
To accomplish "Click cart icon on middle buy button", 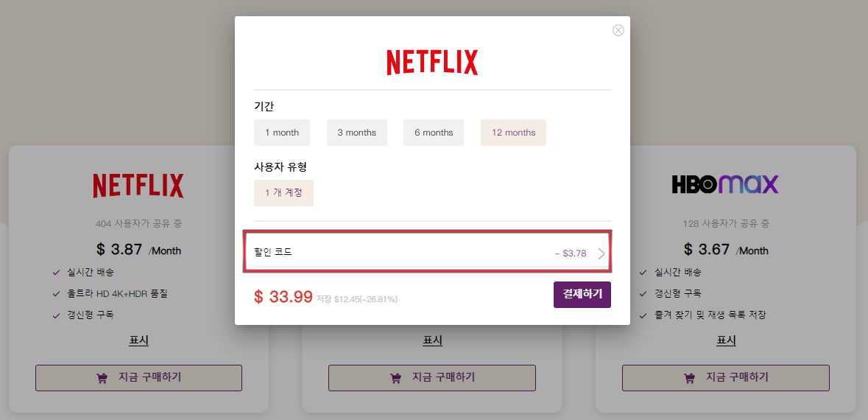I will click(396, 379).
